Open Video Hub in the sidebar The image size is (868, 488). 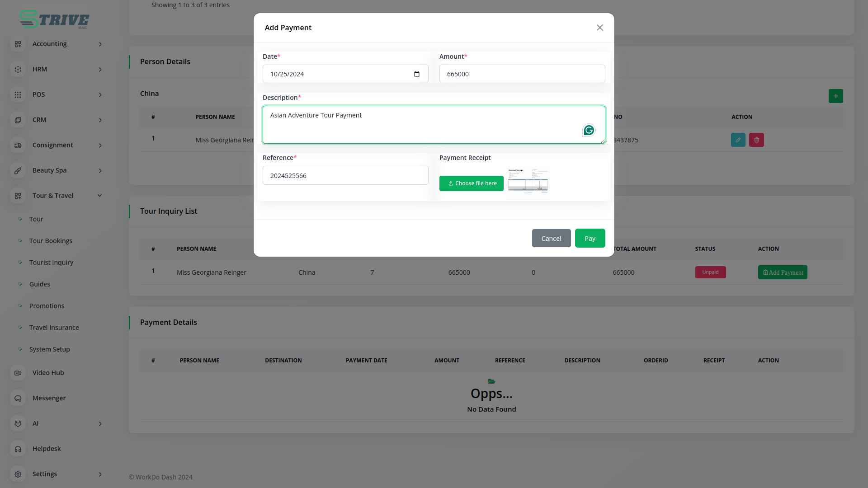(x=48, y=373)
